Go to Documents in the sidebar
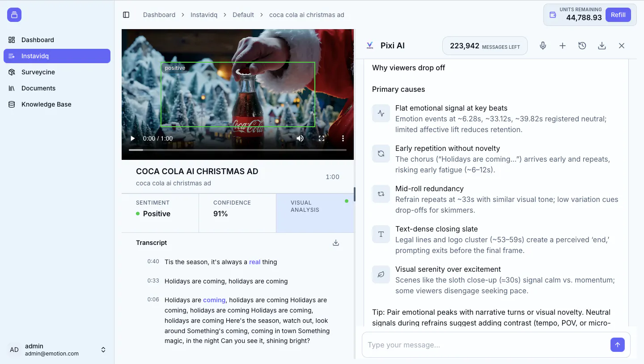The height and width of the screenshot is (364, 644). (57, 88)
